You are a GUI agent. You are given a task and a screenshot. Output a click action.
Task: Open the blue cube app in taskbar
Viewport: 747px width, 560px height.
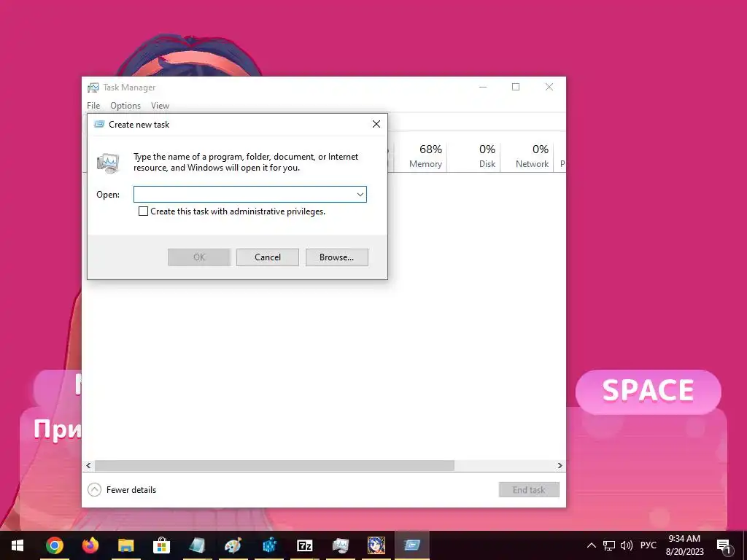269,545
